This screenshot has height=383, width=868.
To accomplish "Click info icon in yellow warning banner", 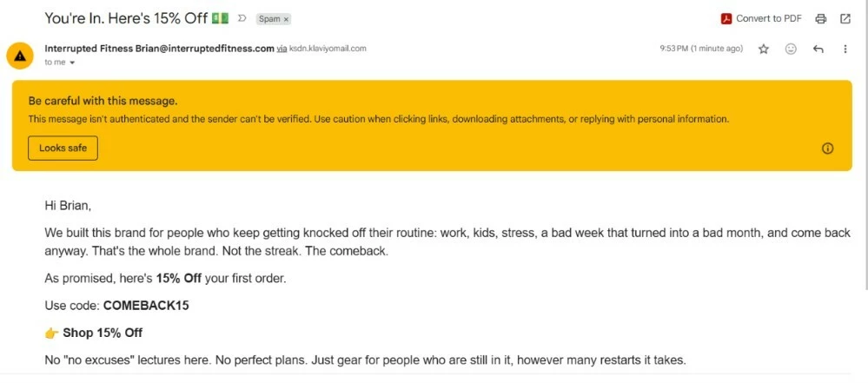I will point(827,149).
